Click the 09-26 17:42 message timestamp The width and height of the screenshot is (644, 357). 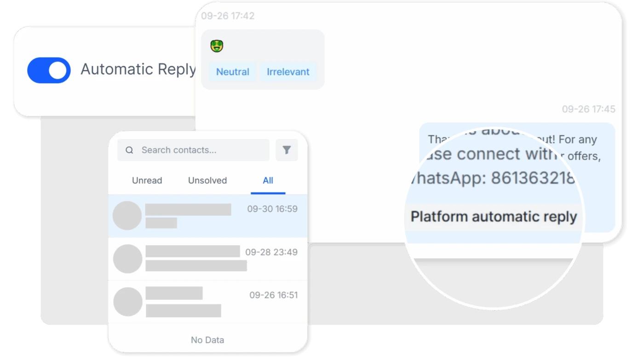[228, 16]
